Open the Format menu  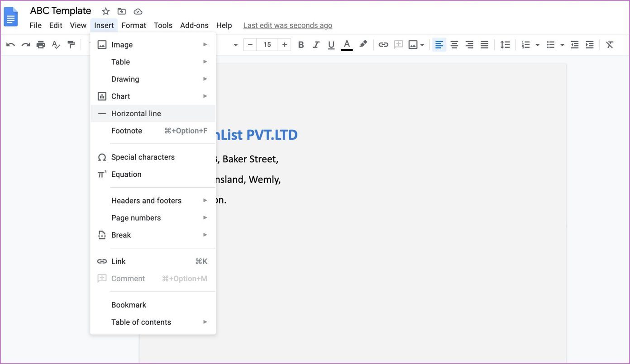point(134,25)
